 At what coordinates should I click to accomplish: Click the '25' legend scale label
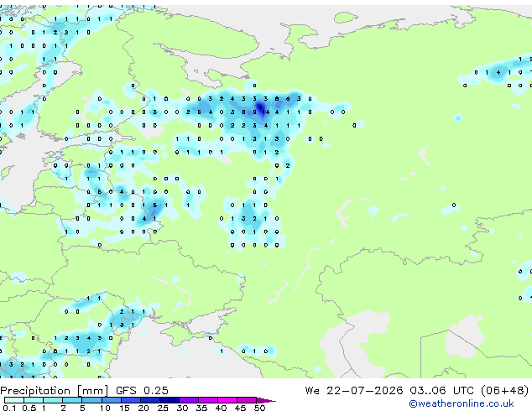[x=163, y=408]
